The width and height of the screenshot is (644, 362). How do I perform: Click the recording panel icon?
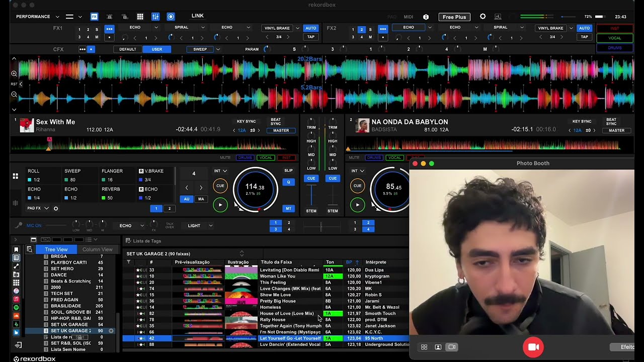tap(171, 17)
